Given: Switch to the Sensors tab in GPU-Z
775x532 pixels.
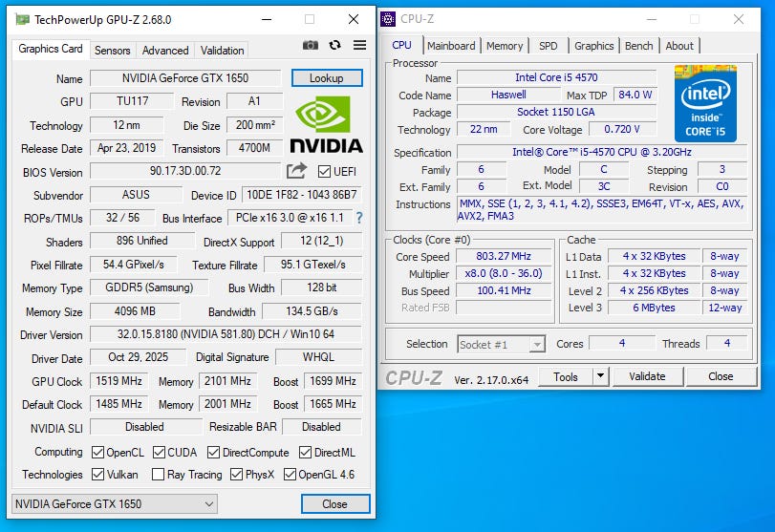Looking at the screenshot, I should click(x=112, y=51).
